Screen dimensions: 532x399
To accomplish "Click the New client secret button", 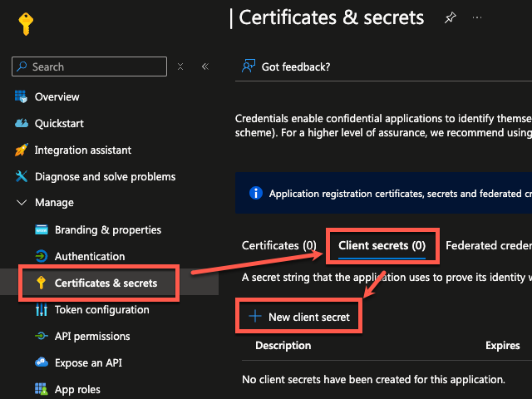I will click(308, 317).
